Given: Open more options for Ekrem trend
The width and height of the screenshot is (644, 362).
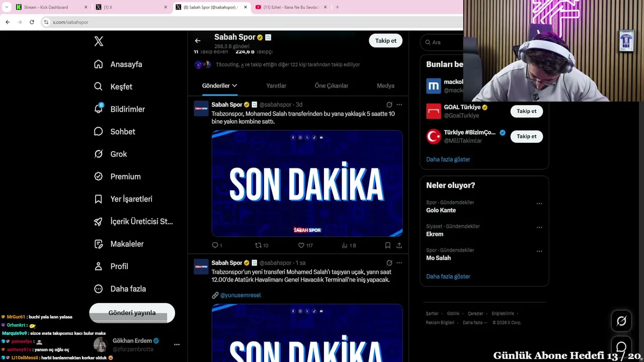Looking at the screenshot, I should click(x=539, y=227).
